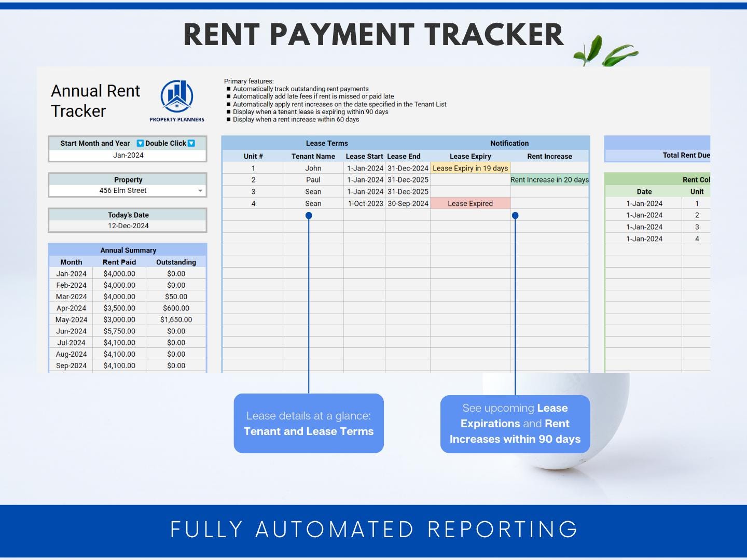Select the May-2024 outstanding amount $1,650.00
Image resolution: width=747 pixels, height=560 pixels.
point(176,319)
